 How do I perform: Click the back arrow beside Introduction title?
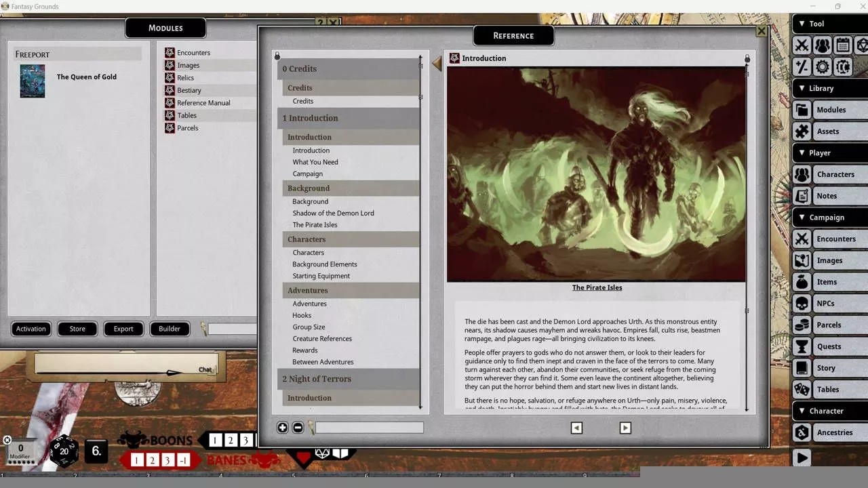pos(437,64)
